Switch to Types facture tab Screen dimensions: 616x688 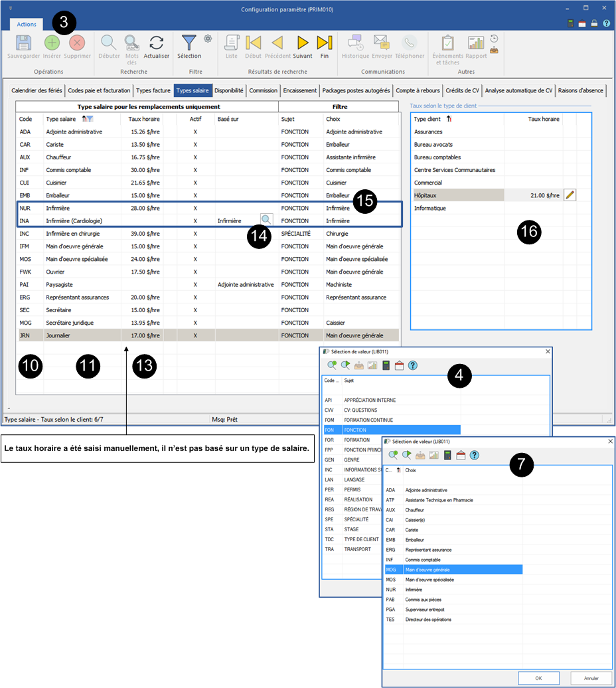click(153, 90)
